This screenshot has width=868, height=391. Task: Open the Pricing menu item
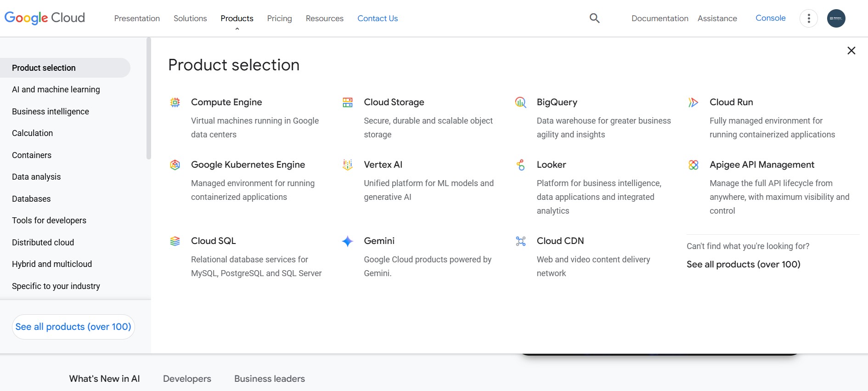279,18
